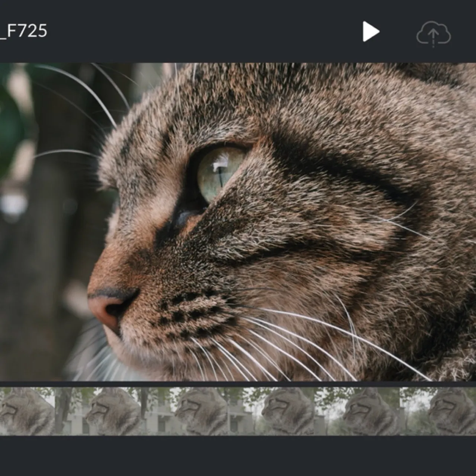The width and height of the screenshot is (476, 476).
Task: Select the first filmstrip frame at left edge
Action: [27, 411]
